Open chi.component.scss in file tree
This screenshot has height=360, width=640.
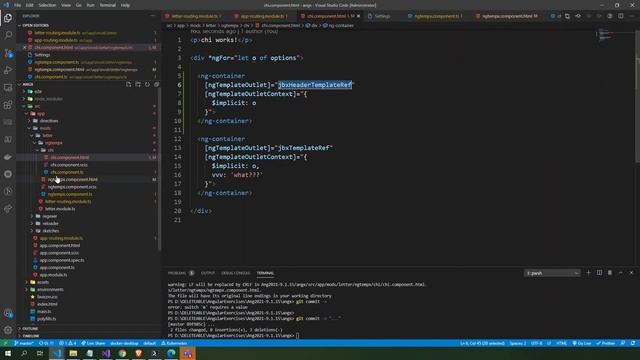pos(69,165)
